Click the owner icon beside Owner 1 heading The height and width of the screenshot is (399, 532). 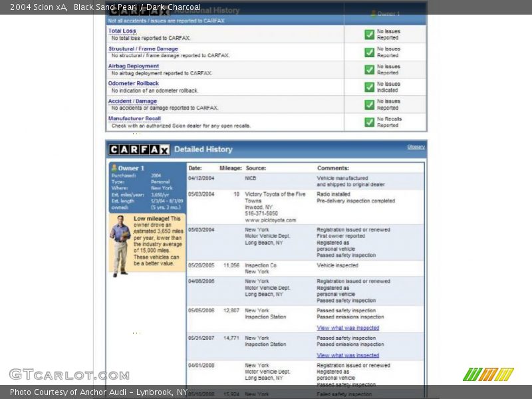(114, 168)
